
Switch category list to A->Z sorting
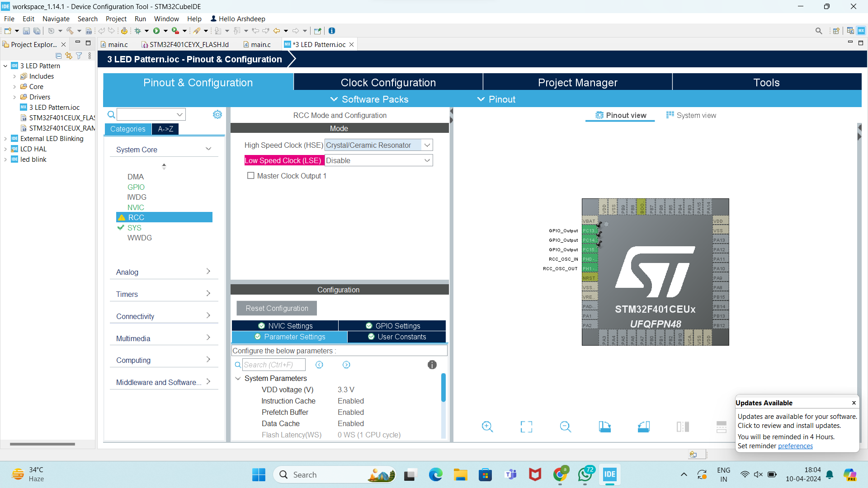pos(165,129)
